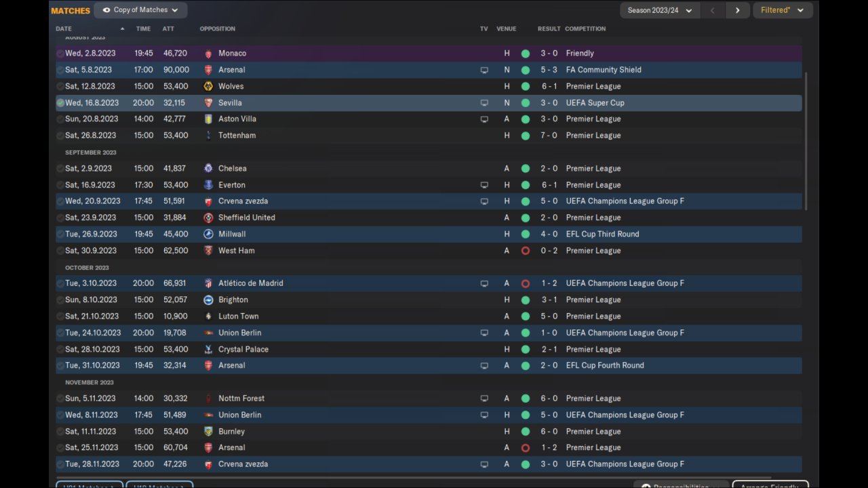Open the Filtered dropdown menu

pyautogui.click(x=782, y=10)
